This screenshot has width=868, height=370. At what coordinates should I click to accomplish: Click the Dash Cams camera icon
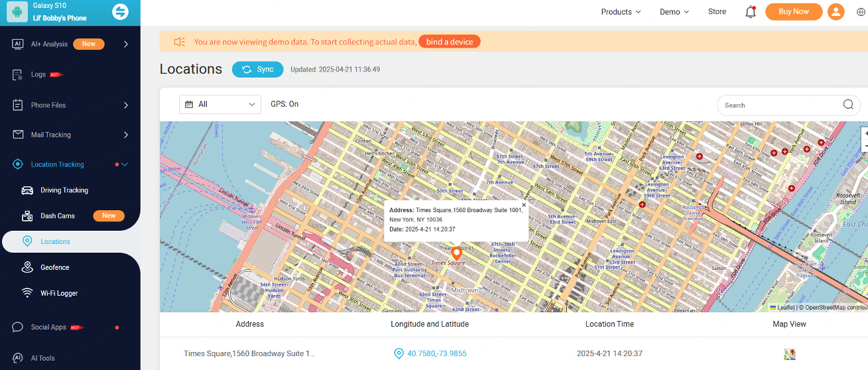pyautogui.click(x=27, y=216)
